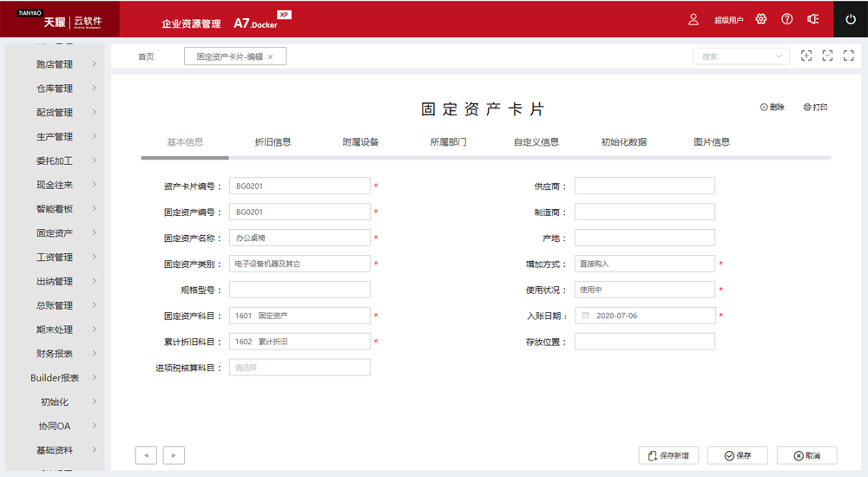
Task: Toggle fullscreen frame icon
Action: [x=849, y=56]
